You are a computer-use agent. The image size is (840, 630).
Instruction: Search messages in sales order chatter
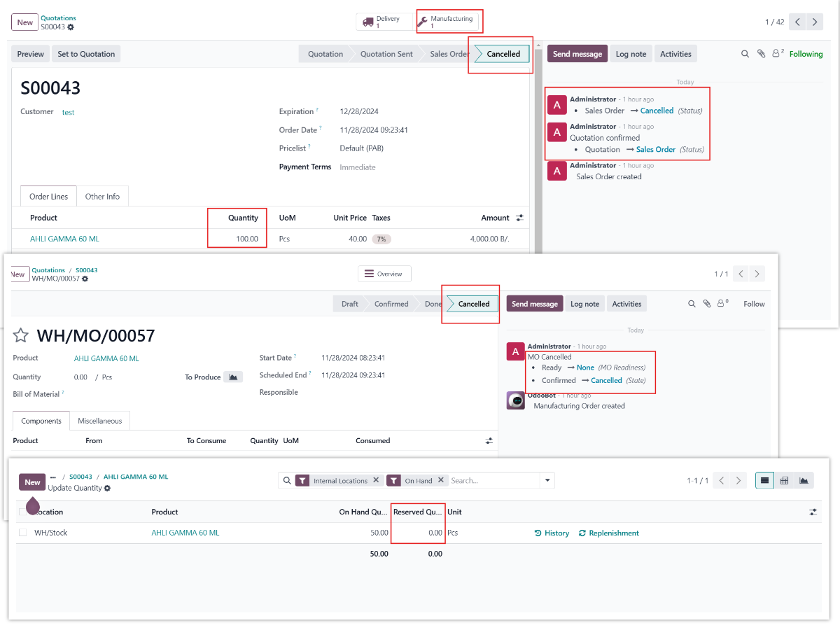[x=745, y=54]
